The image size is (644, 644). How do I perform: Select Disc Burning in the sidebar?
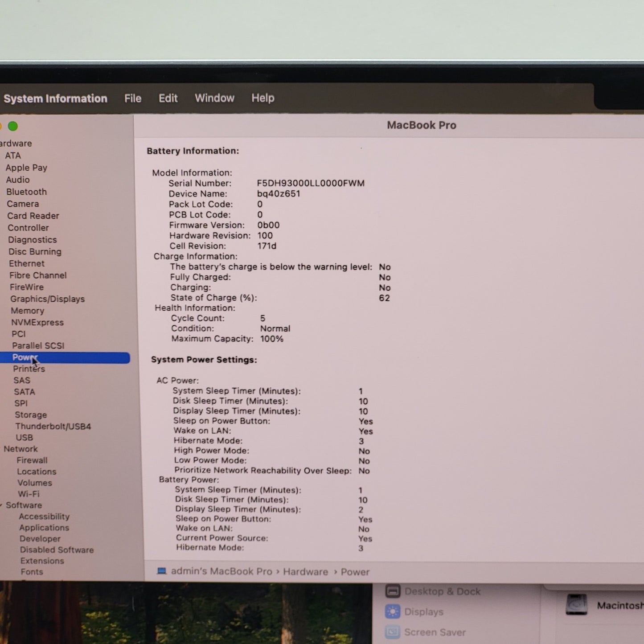[35, 252]
